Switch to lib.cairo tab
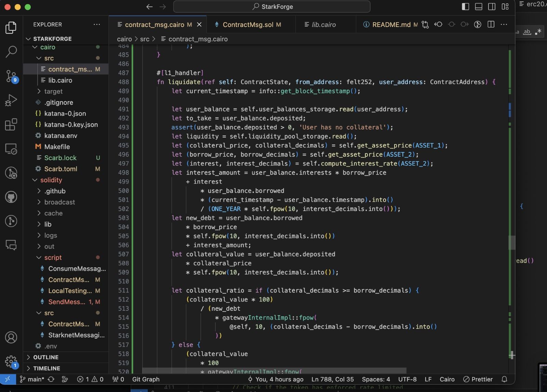Image resolution: width=547 pixels, height=392 pixels. coord(326,25)
